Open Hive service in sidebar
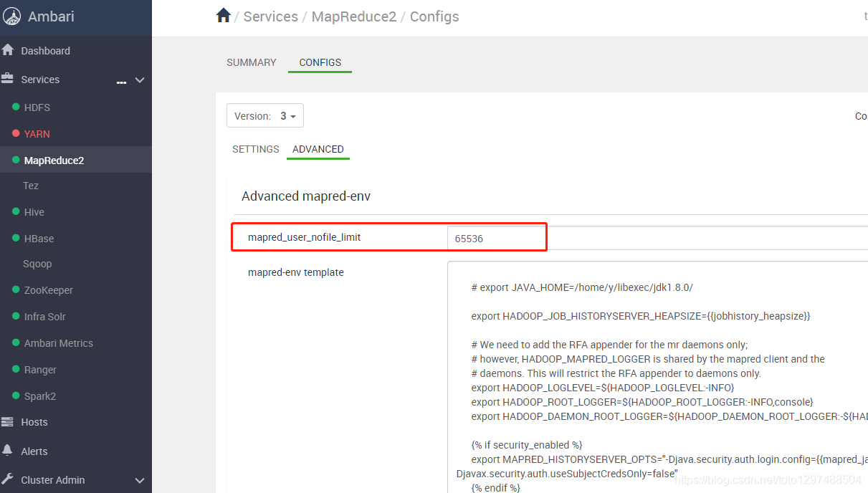868x493 pixels. [x=34, y=212]
